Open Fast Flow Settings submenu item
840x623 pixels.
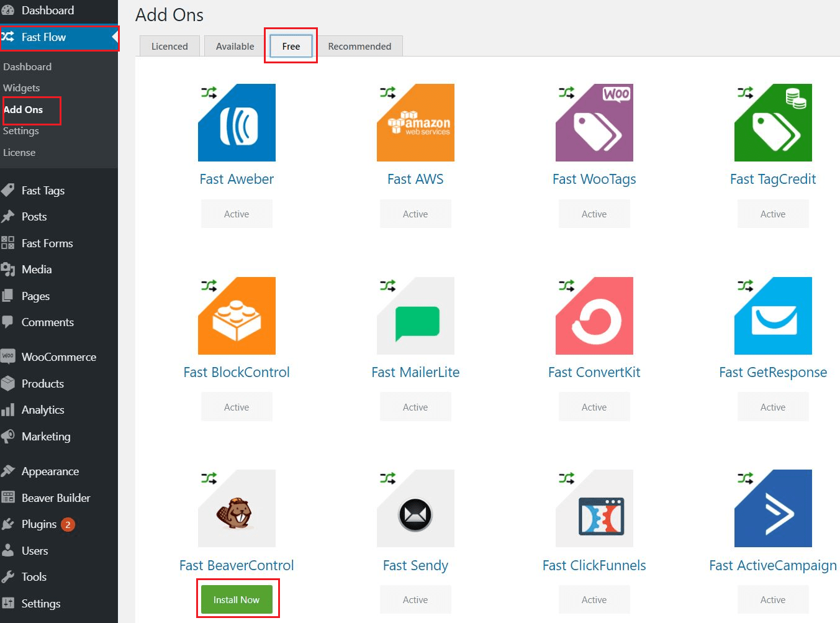(x=21, y=131)
